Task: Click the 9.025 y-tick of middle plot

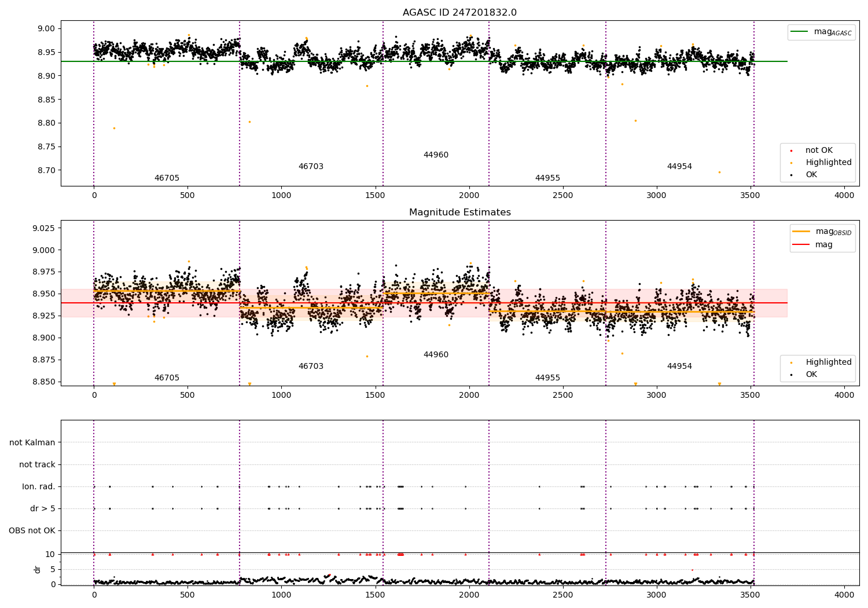Action: pos(43,228)
